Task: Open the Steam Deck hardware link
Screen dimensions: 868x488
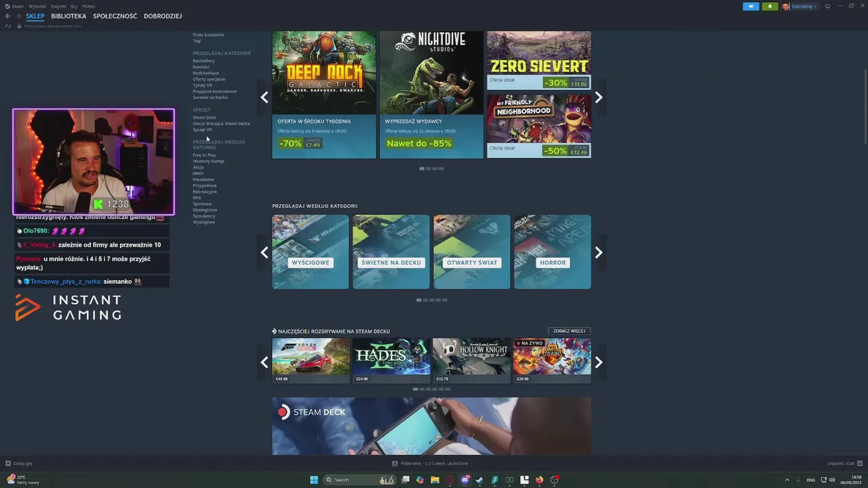Action: click(x=204, y=117)
